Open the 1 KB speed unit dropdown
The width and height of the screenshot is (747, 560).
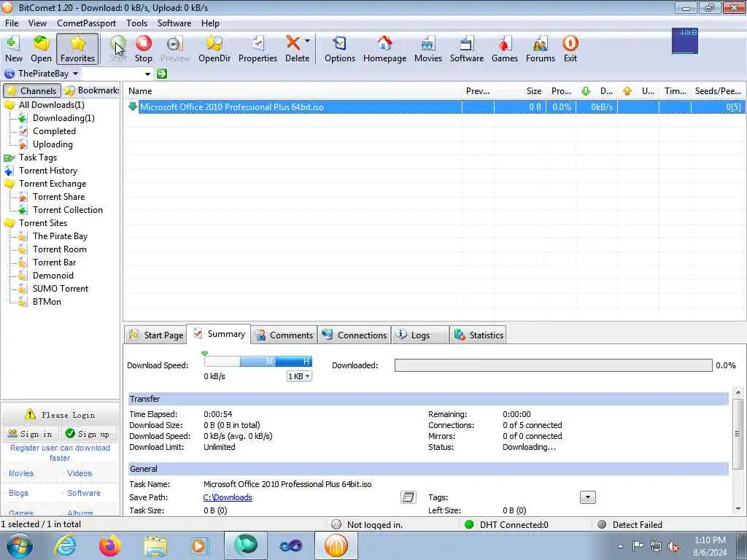click(x=299, y=376)
